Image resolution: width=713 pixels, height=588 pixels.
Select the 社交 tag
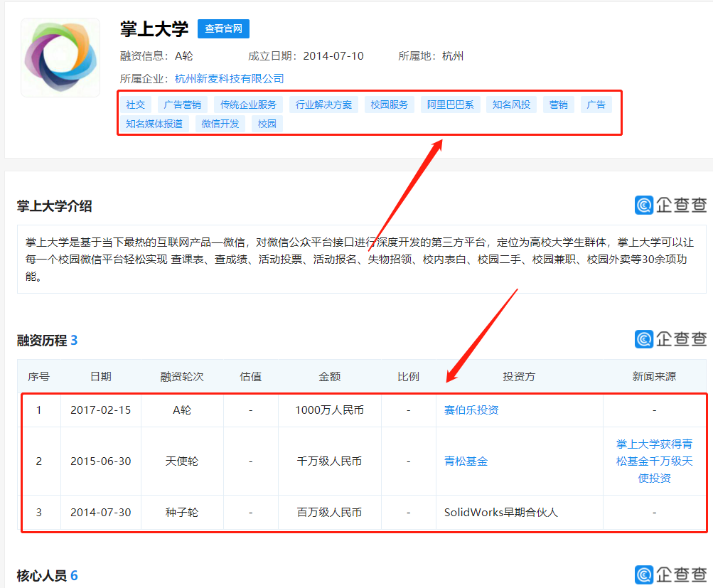pos(136,105)
